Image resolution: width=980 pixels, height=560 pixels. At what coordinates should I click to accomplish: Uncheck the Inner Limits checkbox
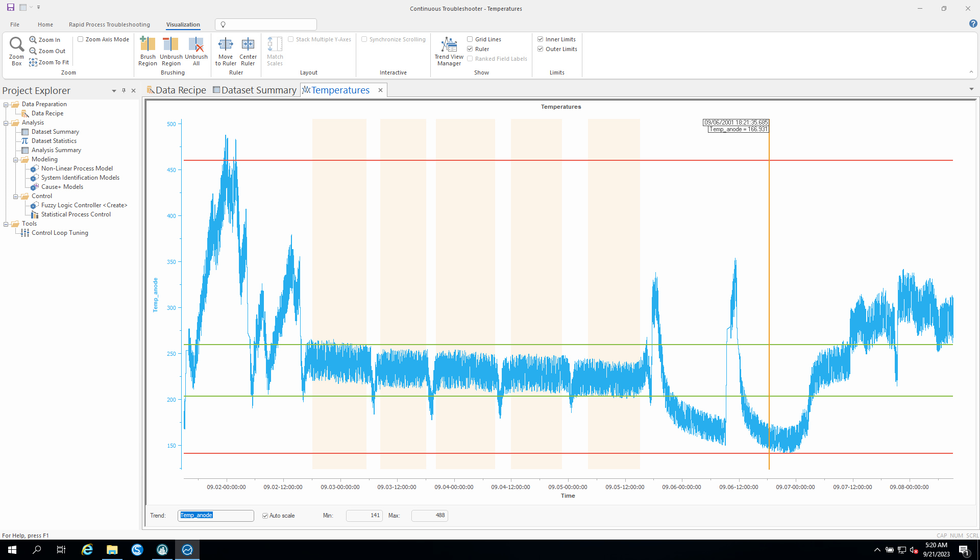tap(541, 39)
